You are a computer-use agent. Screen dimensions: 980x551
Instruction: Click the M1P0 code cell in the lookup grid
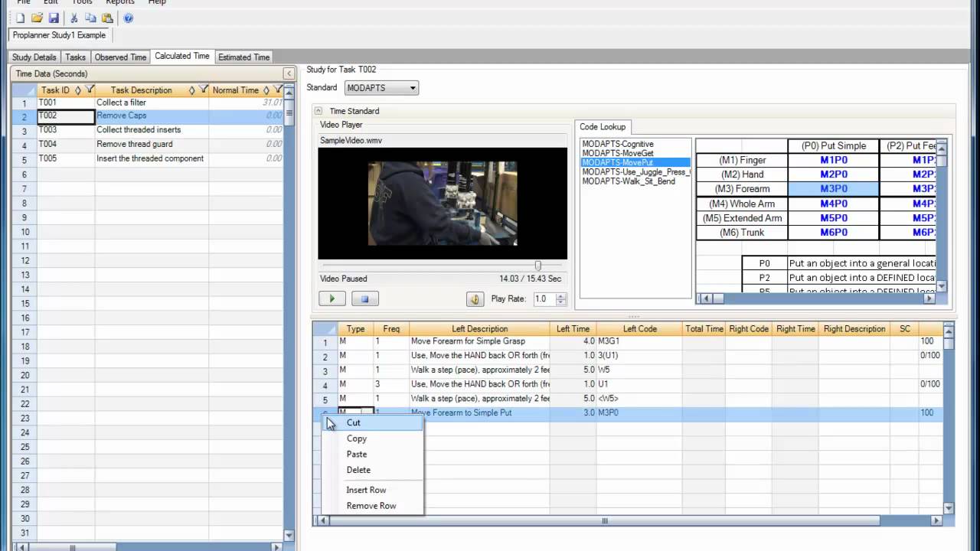(x=834, y=160)
